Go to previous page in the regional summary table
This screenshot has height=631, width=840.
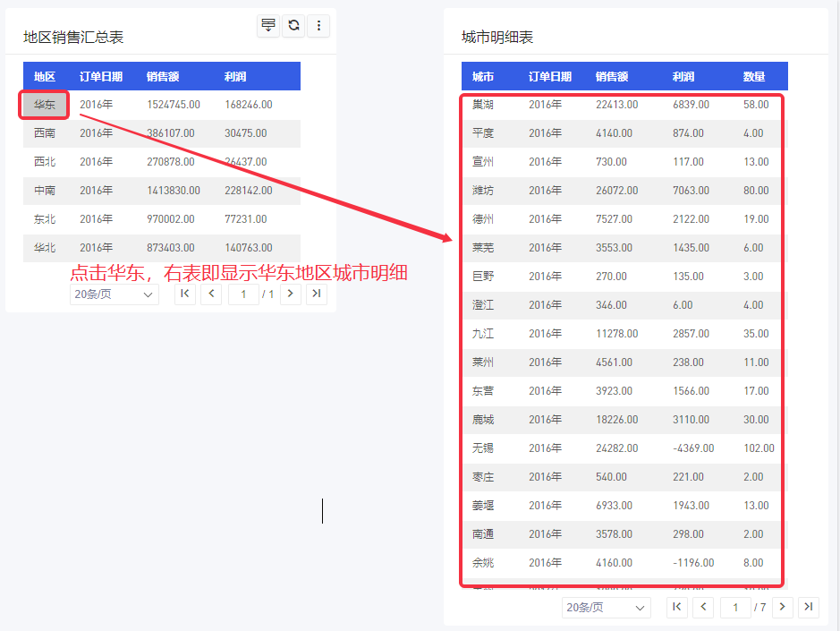211,294
